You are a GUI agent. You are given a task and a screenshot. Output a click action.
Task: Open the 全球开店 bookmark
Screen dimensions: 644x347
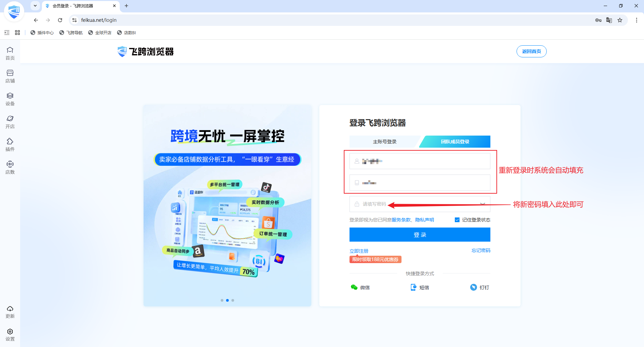[x=100, y=33]
